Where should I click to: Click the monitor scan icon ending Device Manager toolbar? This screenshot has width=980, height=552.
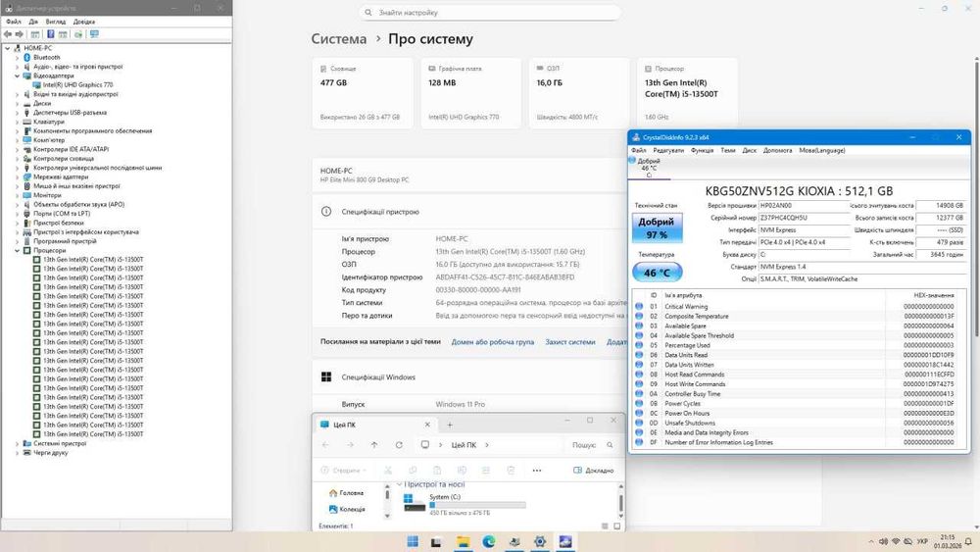(94, 34)
